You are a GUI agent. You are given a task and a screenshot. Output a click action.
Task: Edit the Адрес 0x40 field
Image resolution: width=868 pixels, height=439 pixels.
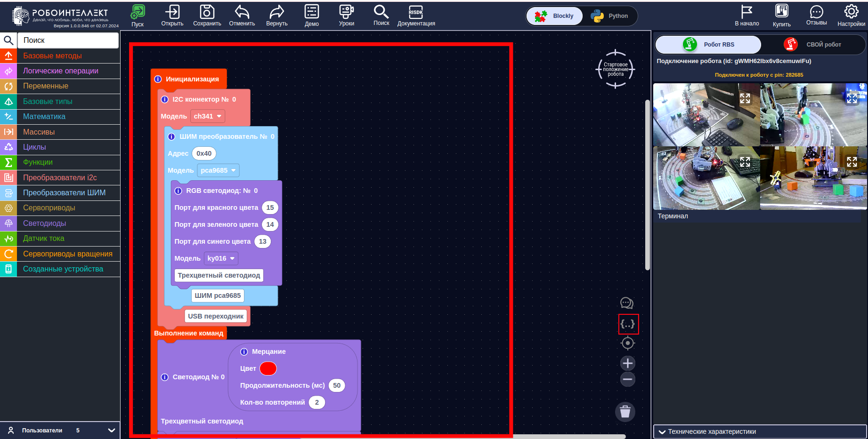(x=204, y=153)
